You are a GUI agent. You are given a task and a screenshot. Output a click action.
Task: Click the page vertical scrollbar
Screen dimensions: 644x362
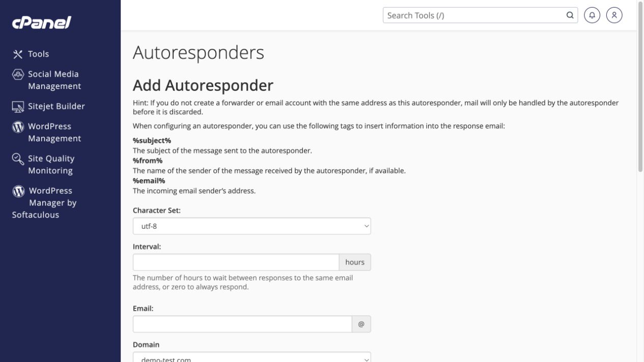coord(640,181)
